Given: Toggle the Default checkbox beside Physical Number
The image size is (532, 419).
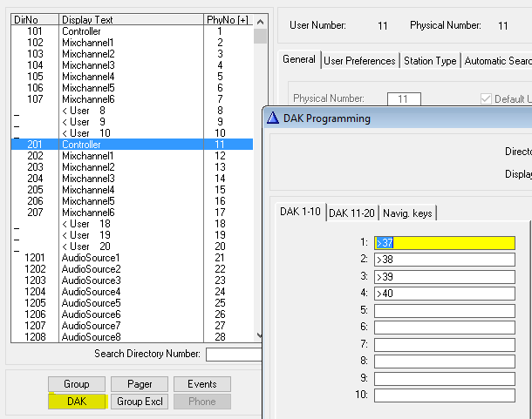Looking at the screenshot, I should (x=487, y=99).
